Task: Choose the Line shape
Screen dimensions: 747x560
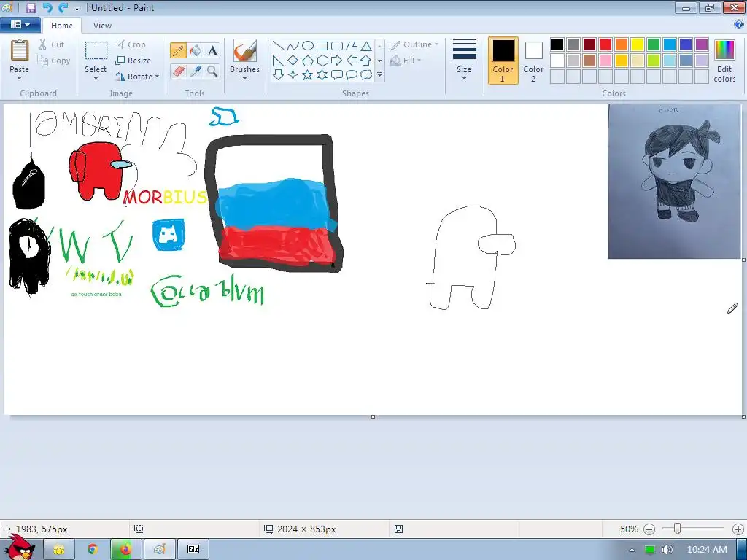Action: 279,46
